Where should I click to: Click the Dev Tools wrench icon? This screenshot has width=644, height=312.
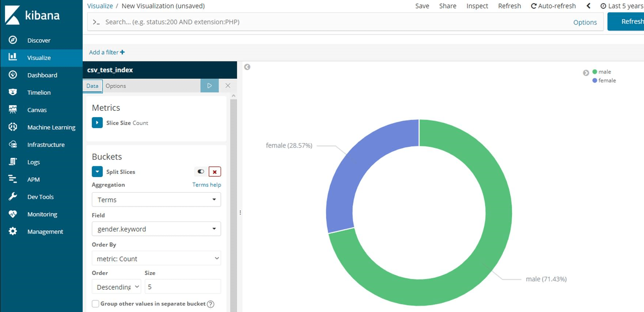click(13, 196)
